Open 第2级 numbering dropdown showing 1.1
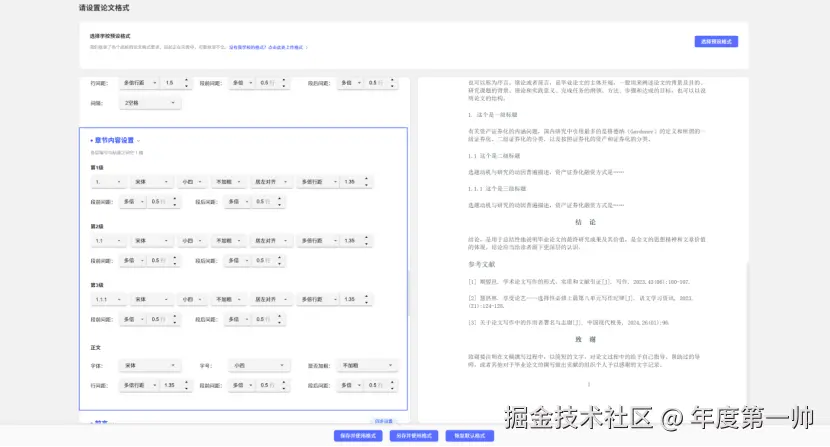The width and height of the screenshot is (830, 447). [108, 240]
